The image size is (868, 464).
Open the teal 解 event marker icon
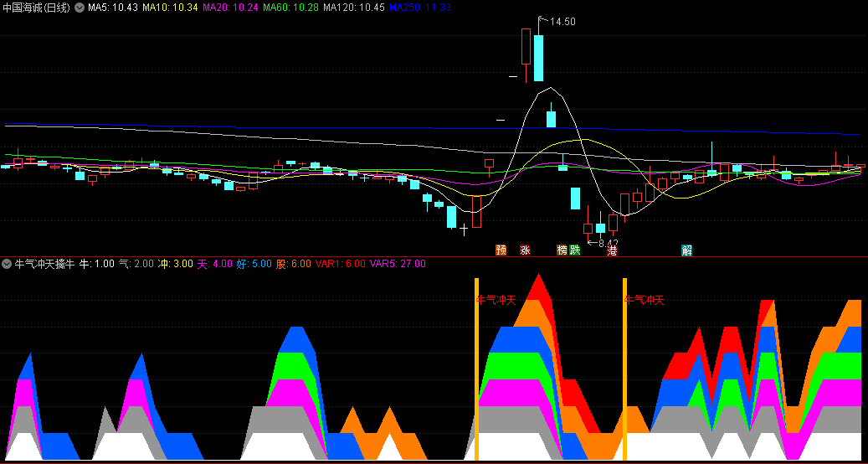click(x=687, y=250)
